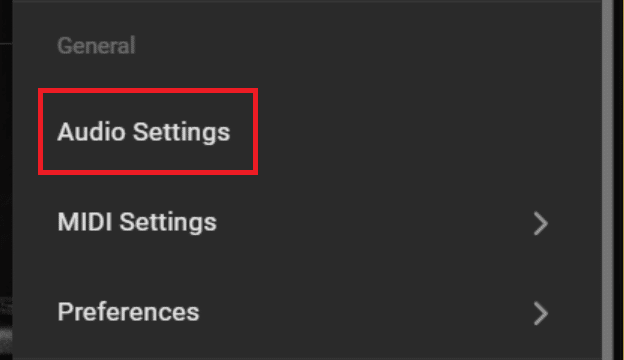Click the word Audio in Audio Settings

92,132
